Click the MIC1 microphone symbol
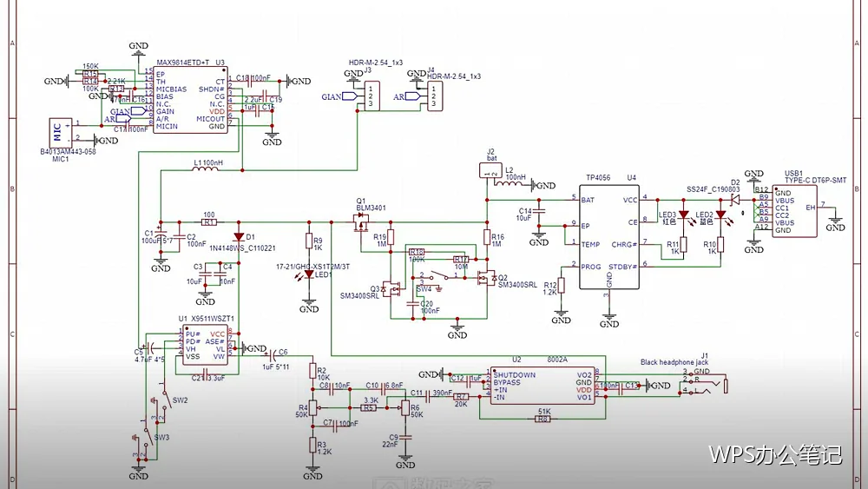This screenshot has width=868, height=489. pyautogui.click(x=60, y=133)
